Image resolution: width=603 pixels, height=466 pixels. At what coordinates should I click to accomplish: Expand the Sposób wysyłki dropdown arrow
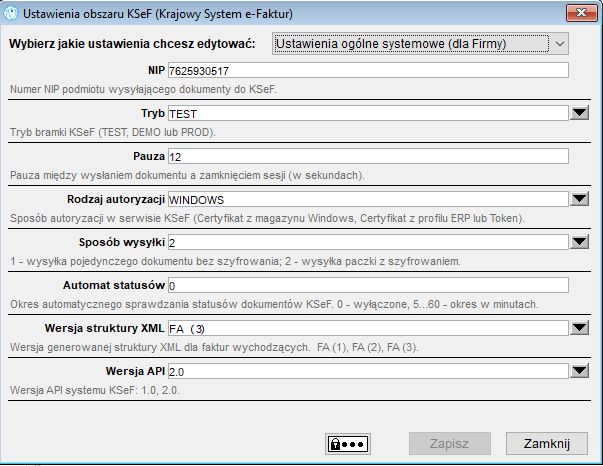point(580,242)
